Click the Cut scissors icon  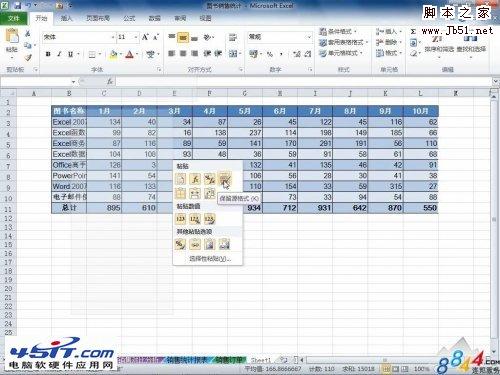pos(28,33)
